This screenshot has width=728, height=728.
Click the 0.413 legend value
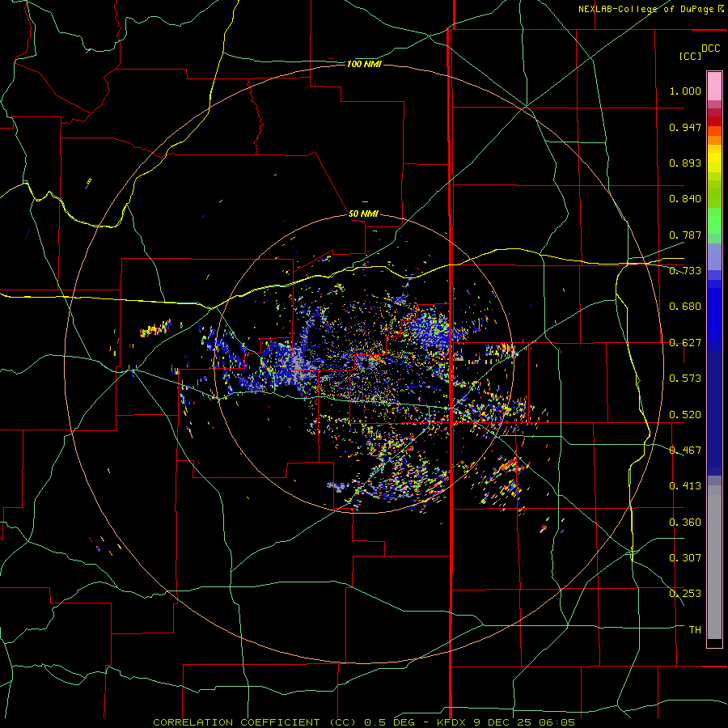(x=685, y=486)
